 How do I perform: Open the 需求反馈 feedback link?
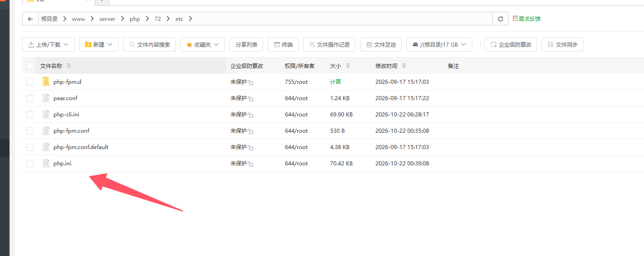(526, 19)
